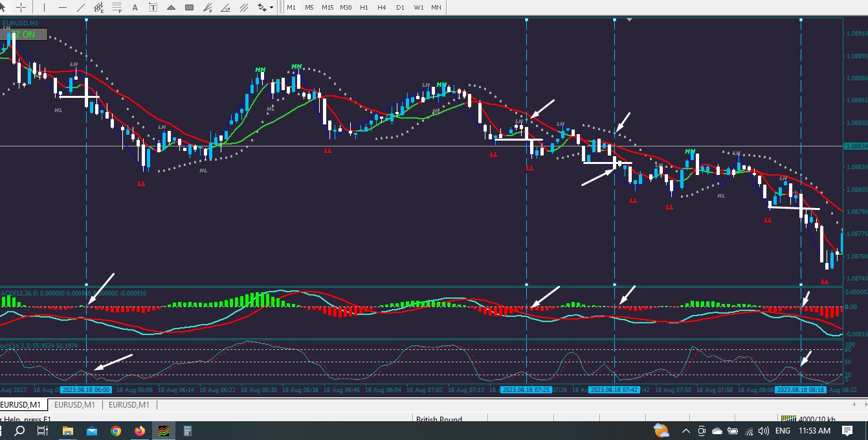Viewport: 868px width, 440px height.
Task: Open the second EURUSD,M1 chart tab
Action: click(74, 405)
